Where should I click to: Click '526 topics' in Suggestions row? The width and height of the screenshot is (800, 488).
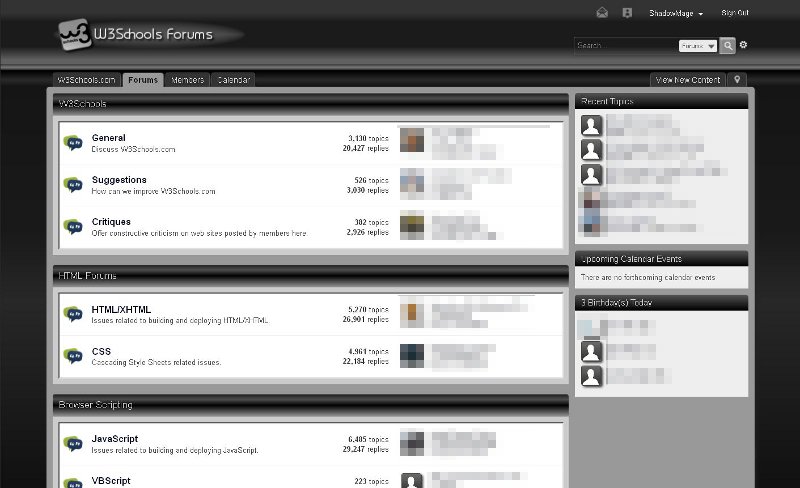pos(371,180)
